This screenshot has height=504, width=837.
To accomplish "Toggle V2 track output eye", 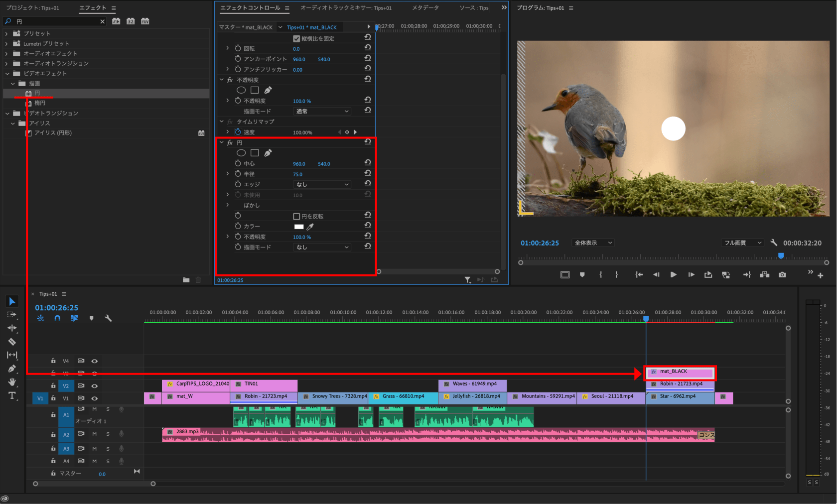I will pyautogui.click(x=94, y=386).
